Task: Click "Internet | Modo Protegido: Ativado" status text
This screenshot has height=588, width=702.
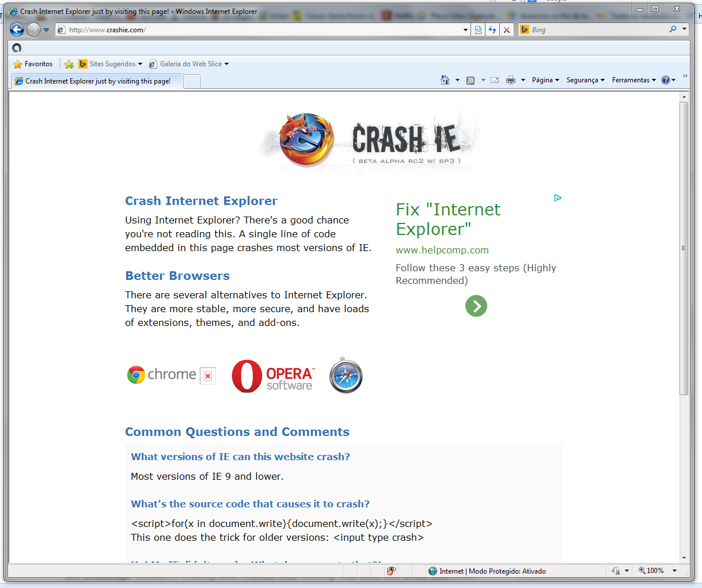Action: click(x=492, y=571)
